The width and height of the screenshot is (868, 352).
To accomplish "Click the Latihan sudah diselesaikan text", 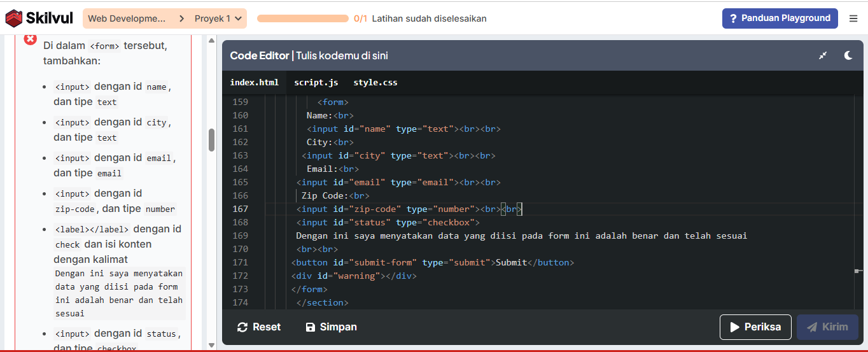I will (429, 18).
